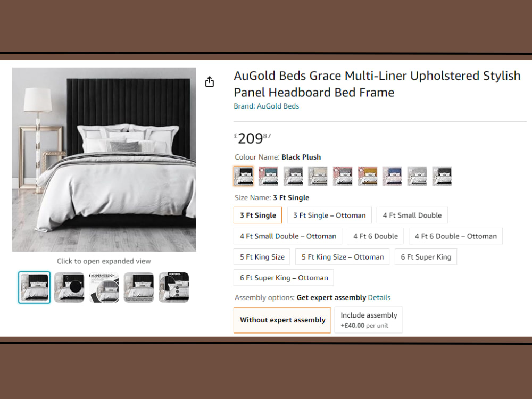This screenshot has height=399, width=532.
Task: Open the Features thumbnail image
Action: pos(173,287)
